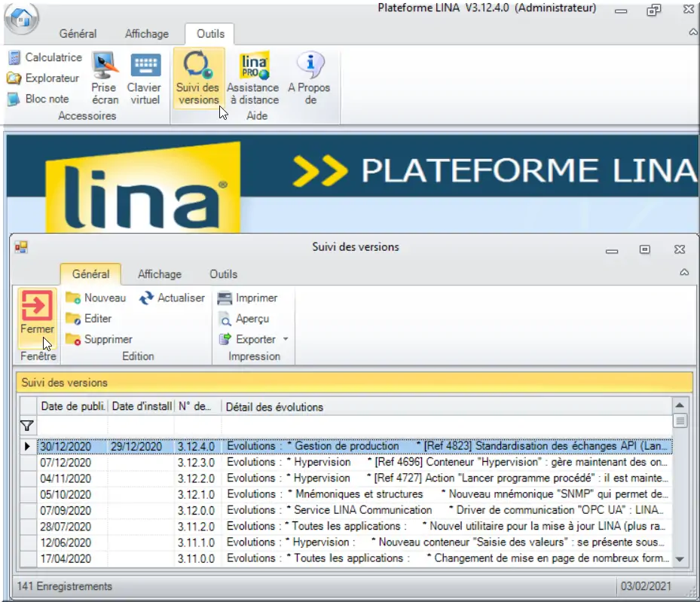This screenshot has width=700, height=602.
Task: Click the row indicator arrow of first row
Action: [28, 446]
